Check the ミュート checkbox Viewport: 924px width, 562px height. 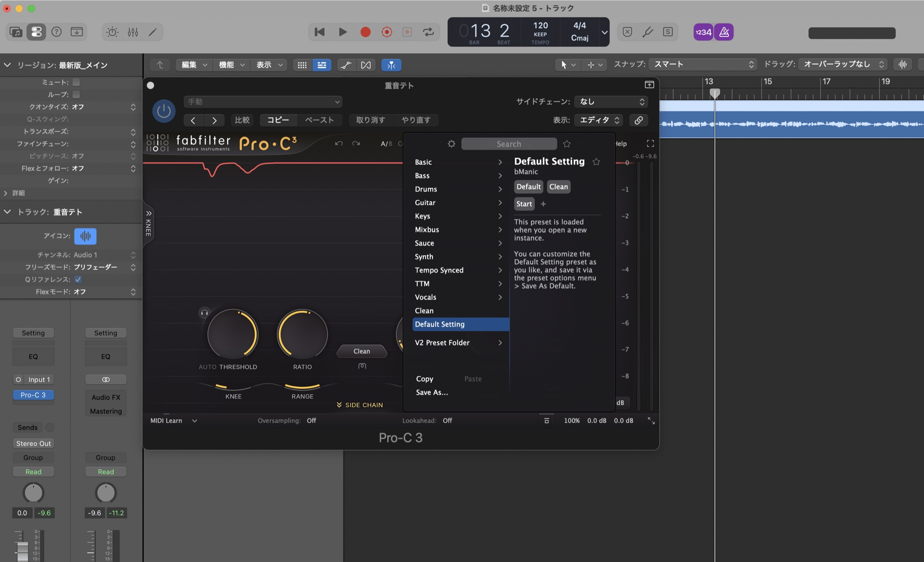76,82
